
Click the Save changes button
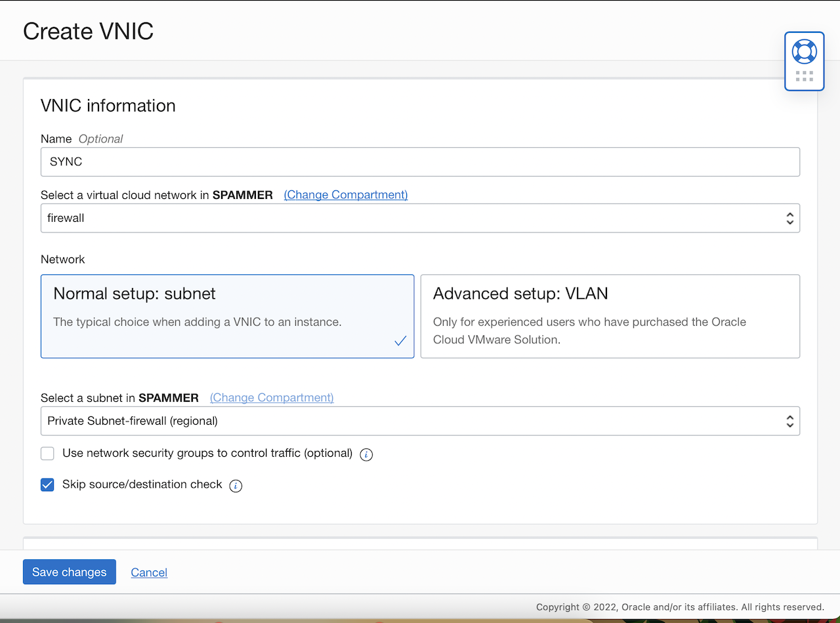pyautogui.click(x=69, y=572)
